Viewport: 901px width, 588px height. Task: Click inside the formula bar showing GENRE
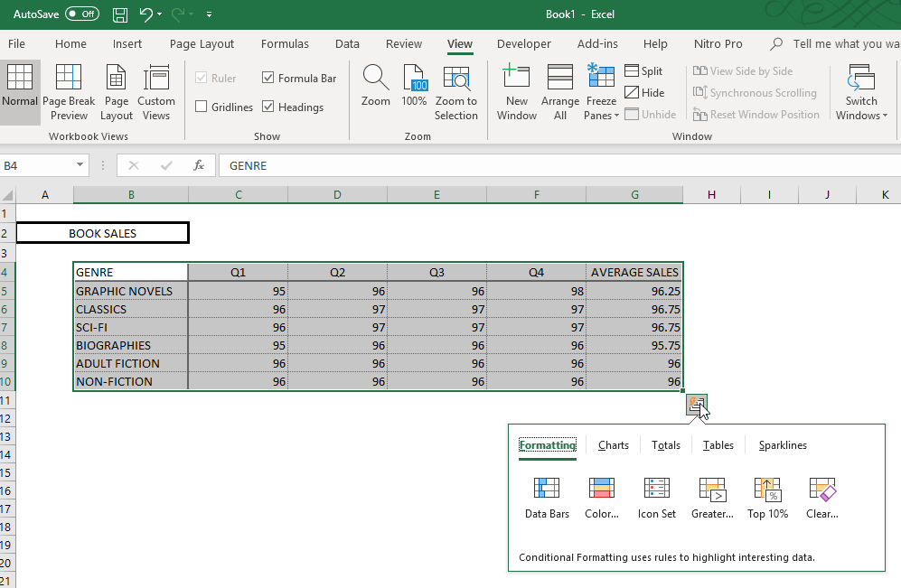(559, 165)
